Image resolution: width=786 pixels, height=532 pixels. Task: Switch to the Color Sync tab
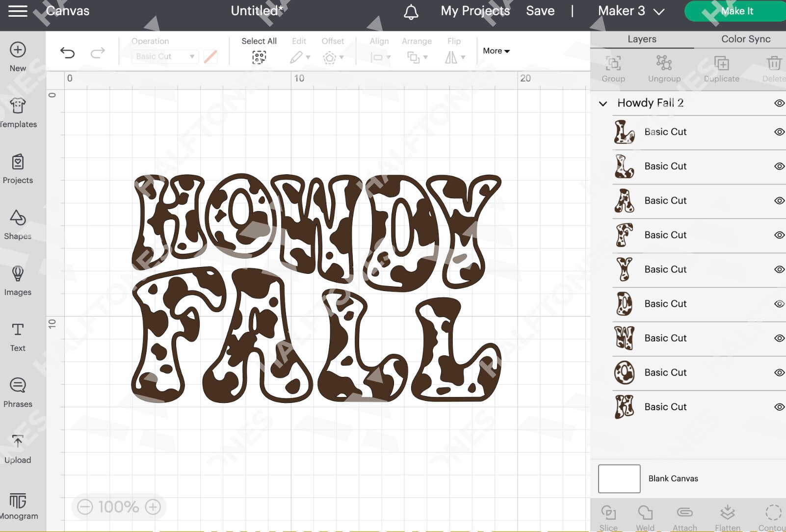point(745,39)
